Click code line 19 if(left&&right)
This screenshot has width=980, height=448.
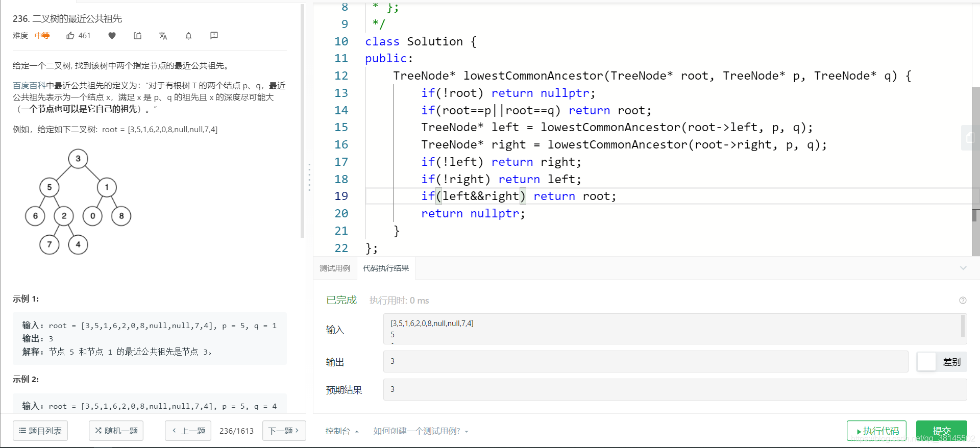pyautogui.click(x=519, y=196)
